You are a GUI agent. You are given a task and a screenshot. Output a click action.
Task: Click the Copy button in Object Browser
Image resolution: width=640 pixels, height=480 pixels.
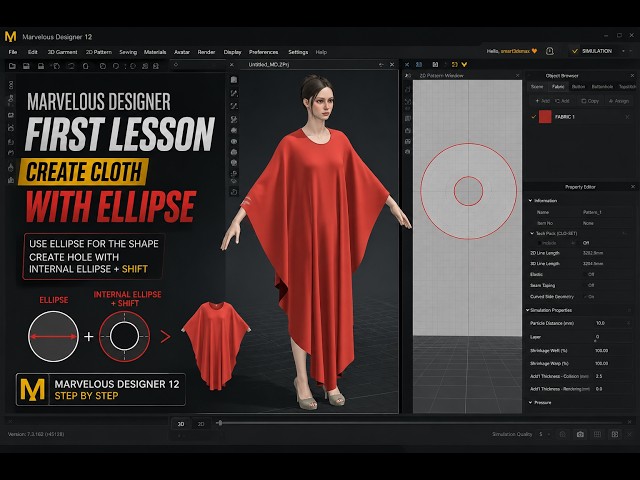click(590, 101)
